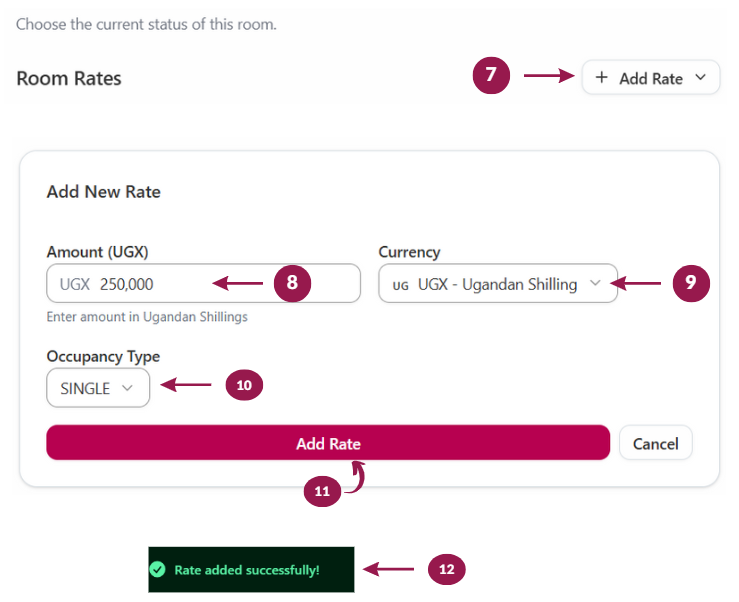This screenshot has height=602, width=739.
Task: Click the plus icon beside Add Rate
Action: 601,78
